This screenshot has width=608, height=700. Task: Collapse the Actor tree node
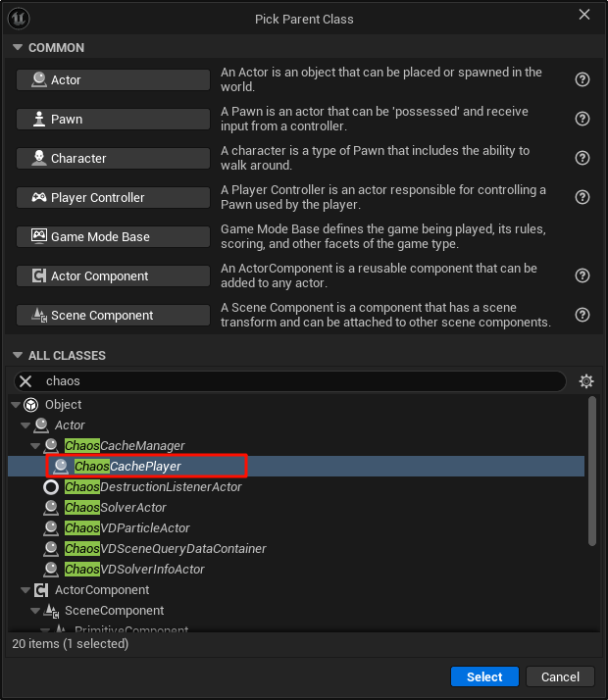[25, 425]
